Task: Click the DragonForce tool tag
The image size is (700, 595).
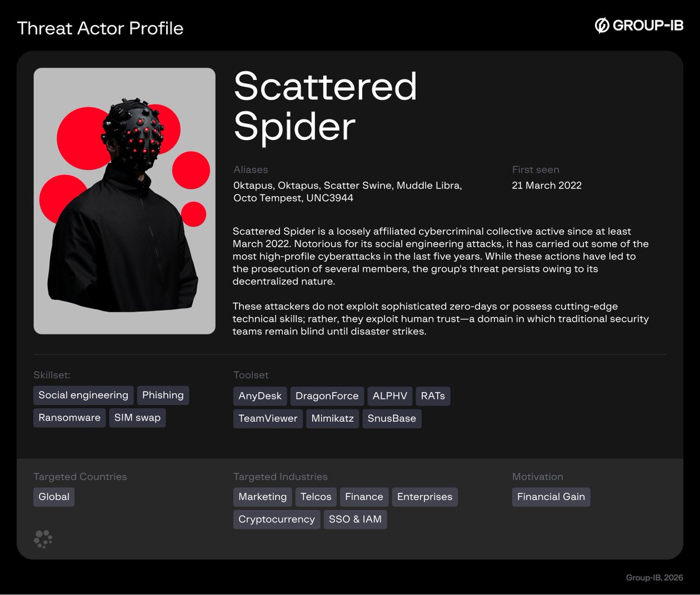Action: pos(327,396)
